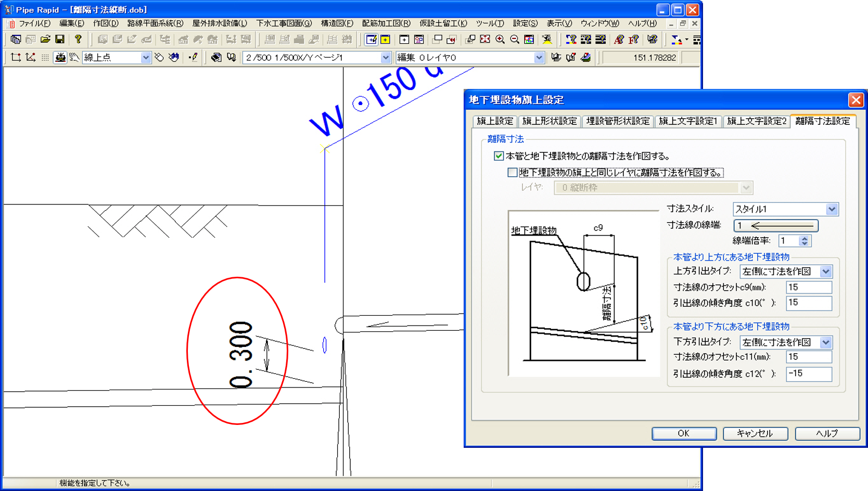Click the fit-to-extents arrows icon
Viewport: 868px width, 491px height.
pos(485,40)
